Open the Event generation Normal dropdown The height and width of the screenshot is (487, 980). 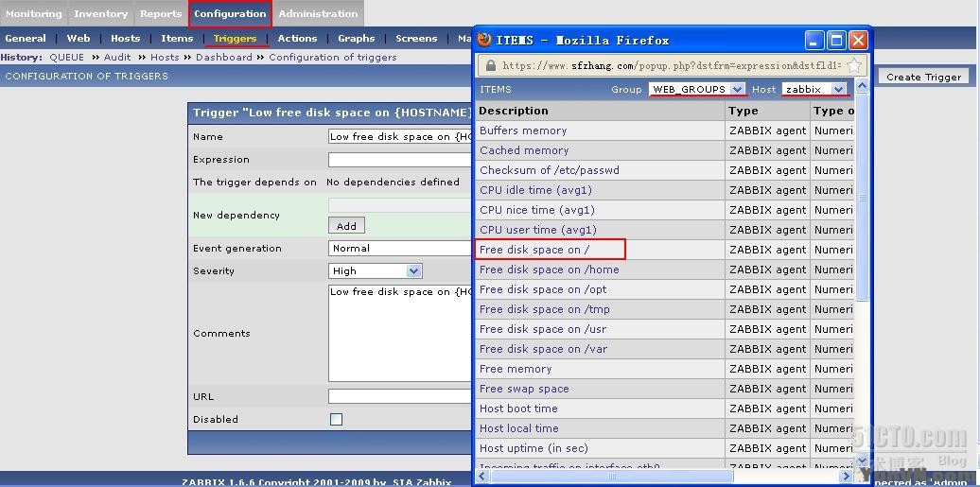click(x=400, y=248)
